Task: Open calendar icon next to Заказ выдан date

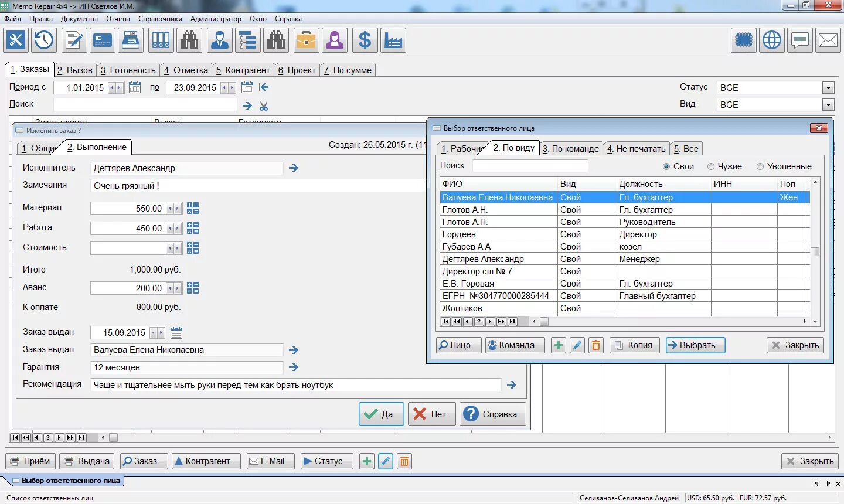Action: click(176, 333)
